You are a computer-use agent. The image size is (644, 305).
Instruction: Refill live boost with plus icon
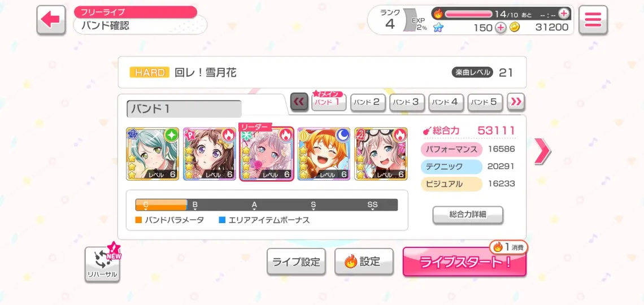[x=564, y=14]
